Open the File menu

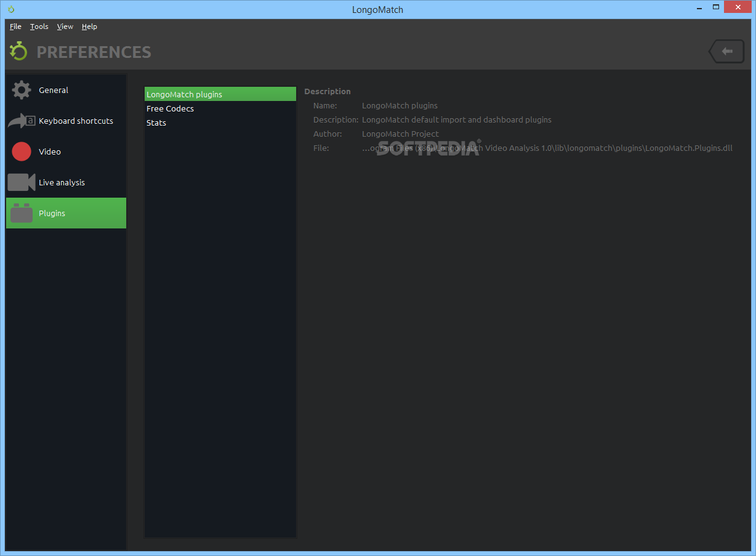pos(15,26)
